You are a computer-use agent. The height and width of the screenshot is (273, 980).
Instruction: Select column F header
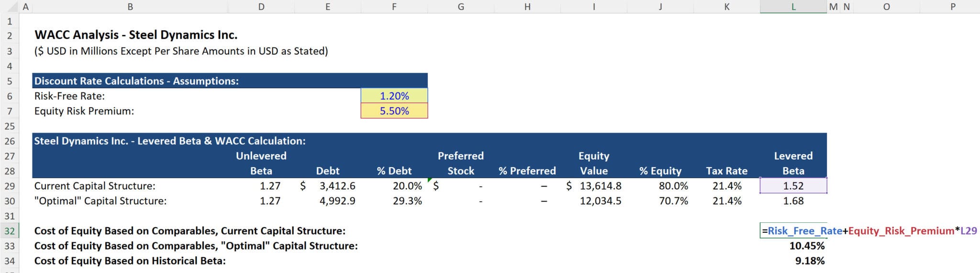pyautogui.click(x=394, y=7)
